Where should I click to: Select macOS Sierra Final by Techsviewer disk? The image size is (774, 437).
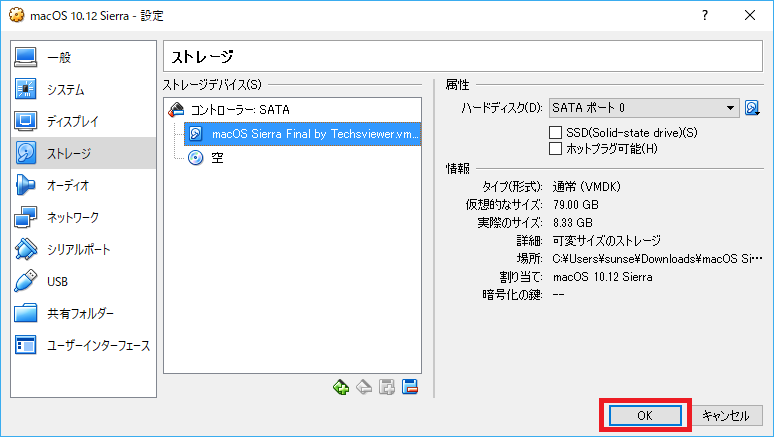(303, 134)
